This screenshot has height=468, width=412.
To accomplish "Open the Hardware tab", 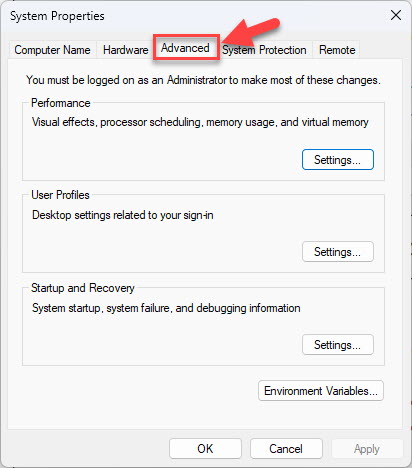I will [126, 50].
